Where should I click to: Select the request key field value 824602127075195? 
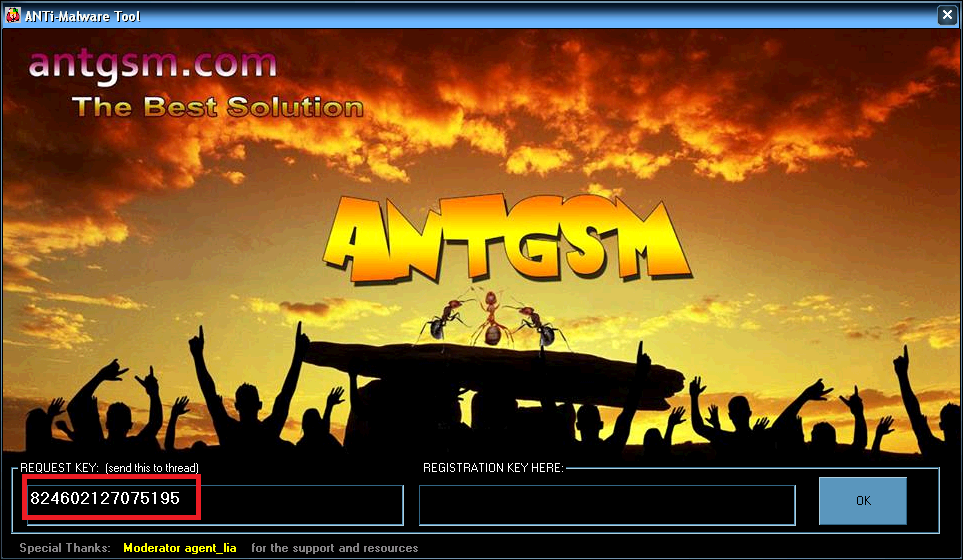[105, 498]
